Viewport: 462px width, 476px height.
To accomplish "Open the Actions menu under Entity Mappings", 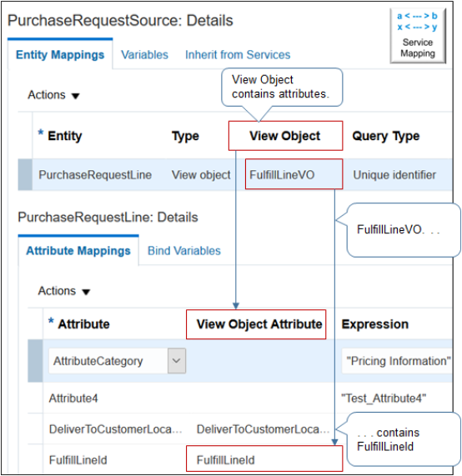I will point(53,95).
